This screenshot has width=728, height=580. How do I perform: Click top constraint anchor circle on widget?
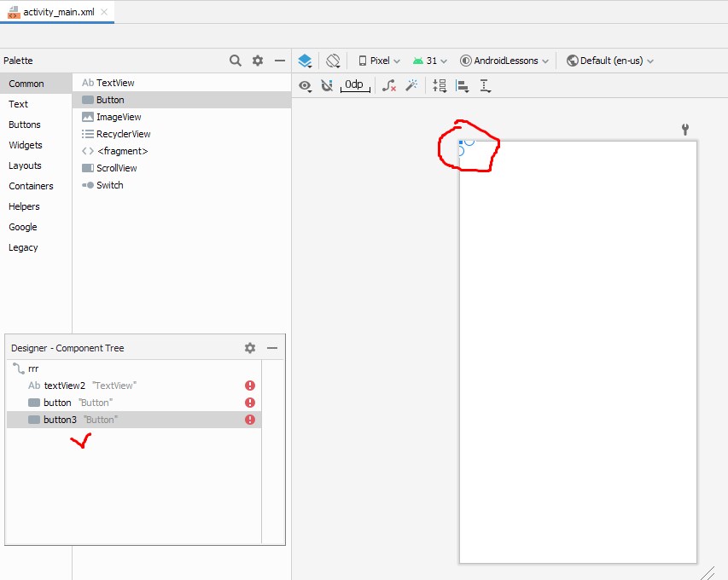tap(469, 142)
